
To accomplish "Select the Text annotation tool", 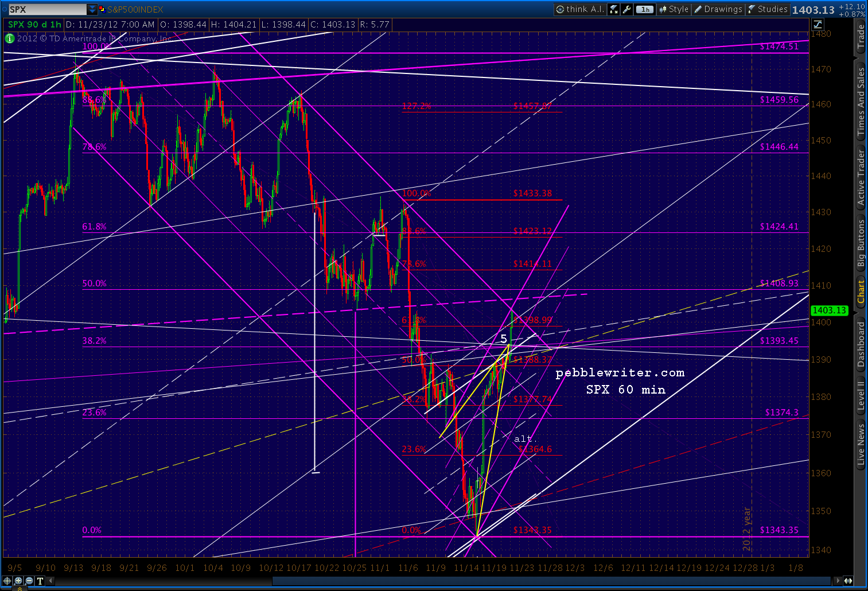I will (x=40, y=581).
